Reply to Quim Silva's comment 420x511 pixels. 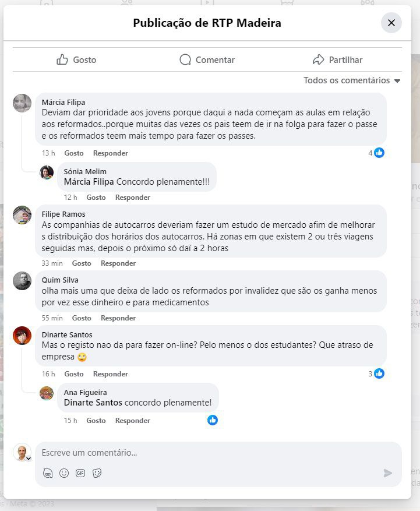pyautogui.click(x=118, y=318)
